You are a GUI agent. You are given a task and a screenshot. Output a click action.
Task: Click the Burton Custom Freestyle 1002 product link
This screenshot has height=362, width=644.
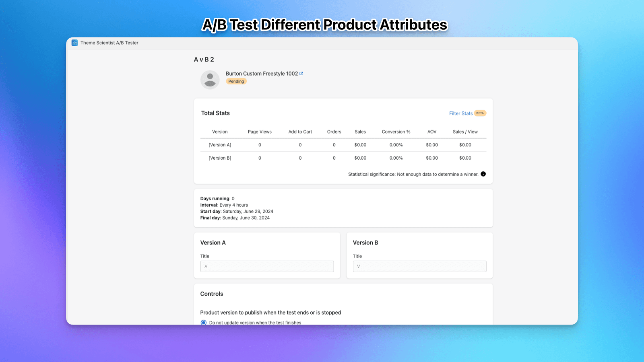click(x=262, y=74)
